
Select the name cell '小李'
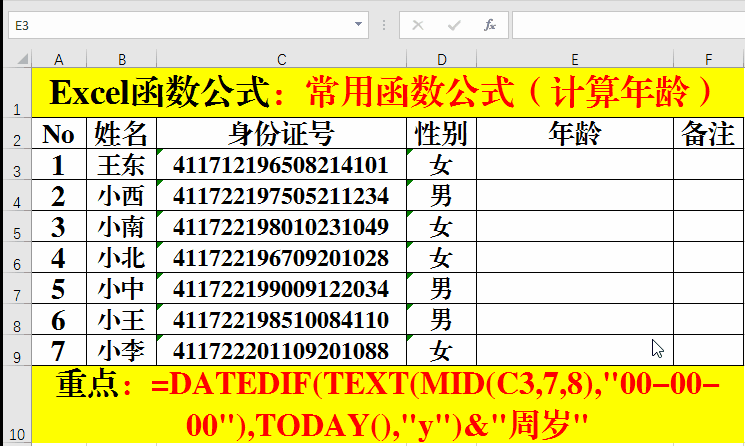[x=122, y=350]
